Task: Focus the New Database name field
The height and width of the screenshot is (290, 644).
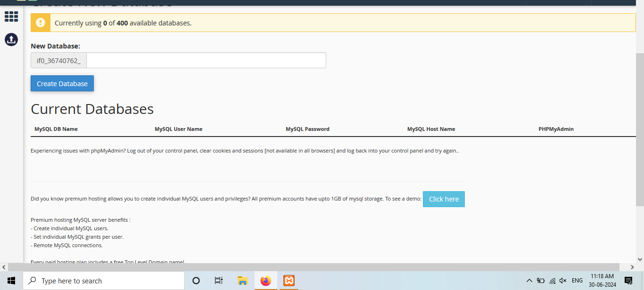Action: click(206, 60)
